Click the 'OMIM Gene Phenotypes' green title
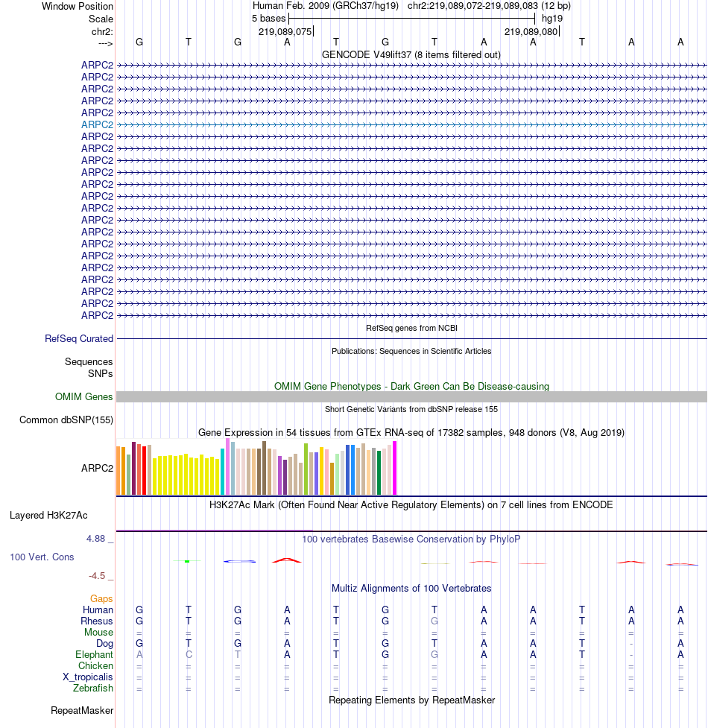 tap(411, 386)
